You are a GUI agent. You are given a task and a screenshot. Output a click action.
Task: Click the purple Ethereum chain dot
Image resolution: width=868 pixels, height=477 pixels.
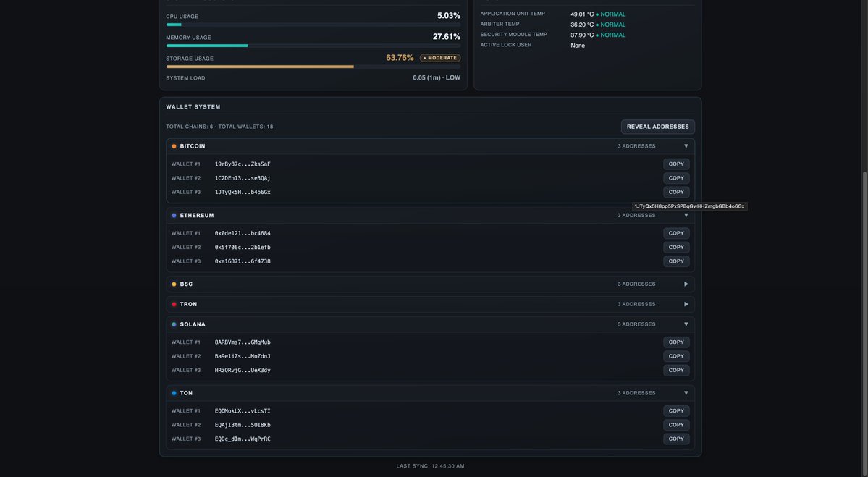[174, 215]
